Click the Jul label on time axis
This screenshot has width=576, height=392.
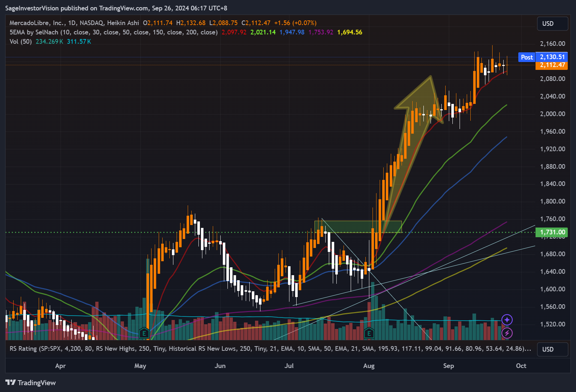(x=289, y=366)
